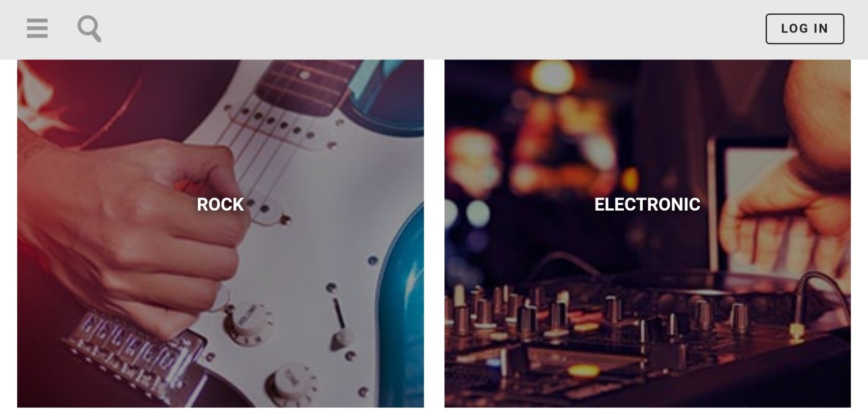
Task: Click the guitar volume knob in Rock image
Action: [x=248, y=318]
